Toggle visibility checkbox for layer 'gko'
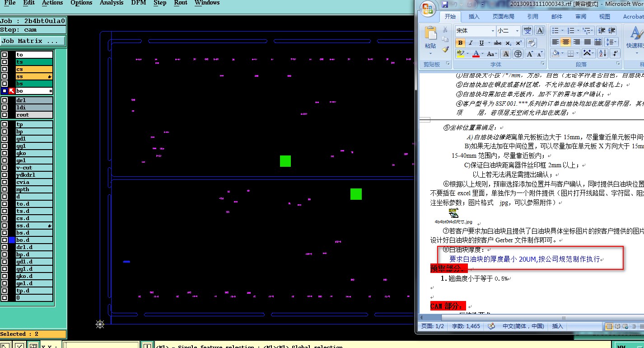 (5, 153)
